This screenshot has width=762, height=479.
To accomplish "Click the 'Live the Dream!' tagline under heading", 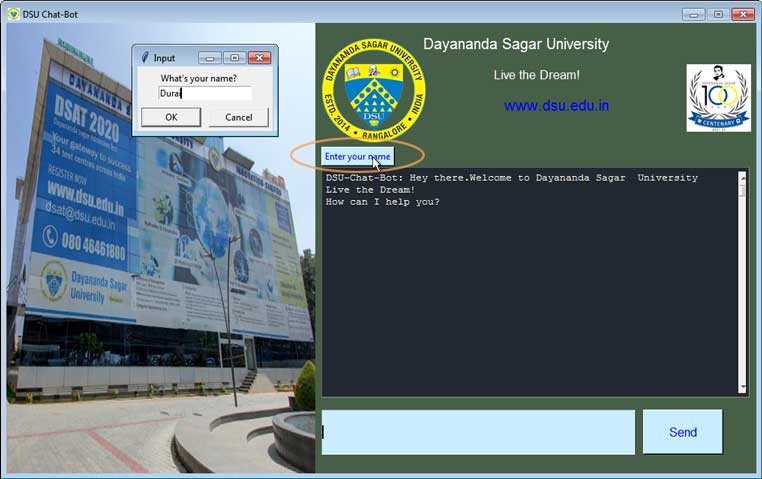I will pyautogui.click(x=537, y=75).
